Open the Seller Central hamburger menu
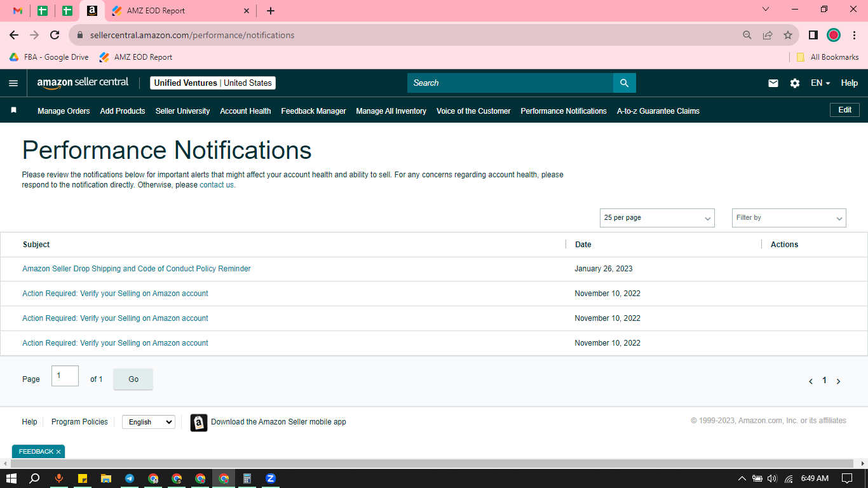 tap(13, 83)
